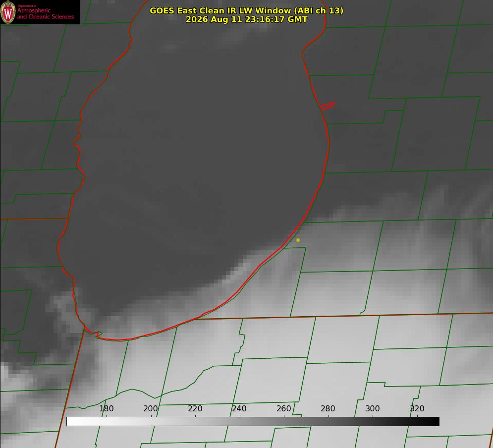493x448 pixels.
Task: Select the 300 colorbar tick label
Action: click(373, 408)
